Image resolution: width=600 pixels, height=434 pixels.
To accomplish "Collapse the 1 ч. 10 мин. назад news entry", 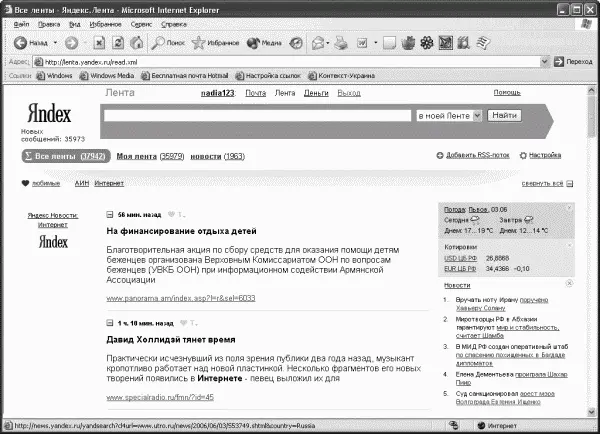I will [x=110, y=323].
